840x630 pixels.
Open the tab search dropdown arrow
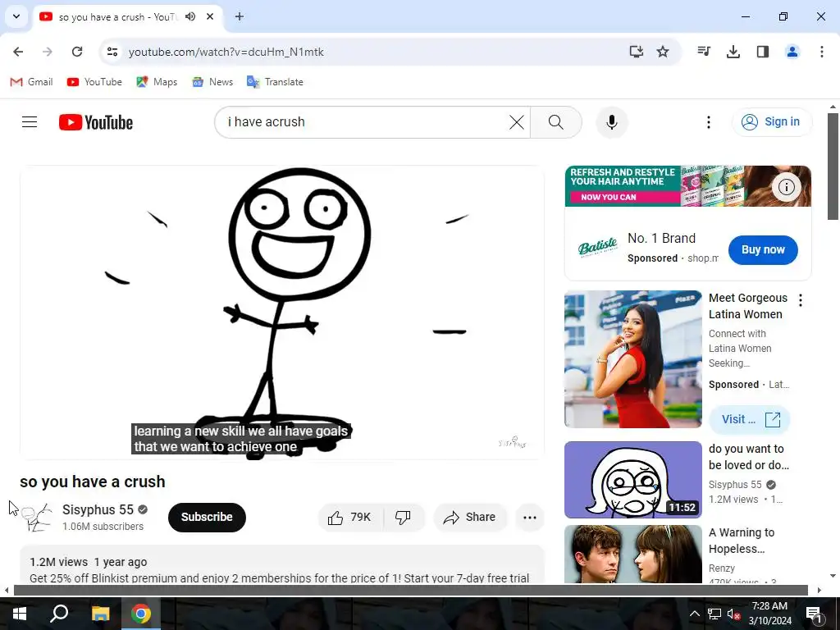pos(16,16)
